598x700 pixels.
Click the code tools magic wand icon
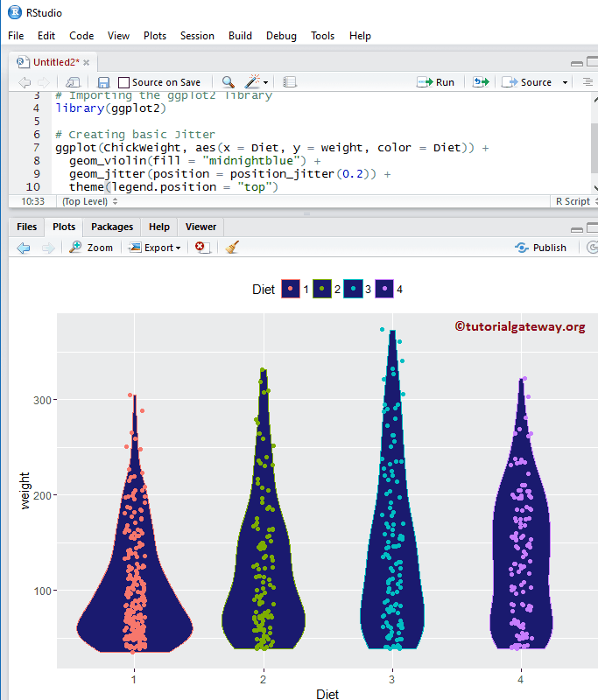253,81
